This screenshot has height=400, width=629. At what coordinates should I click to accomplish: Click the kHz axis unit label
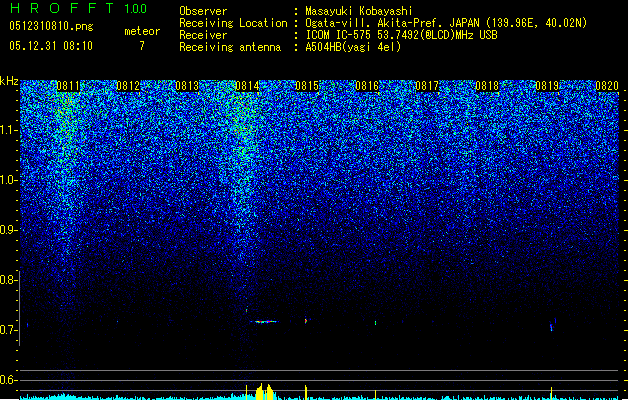9,81
